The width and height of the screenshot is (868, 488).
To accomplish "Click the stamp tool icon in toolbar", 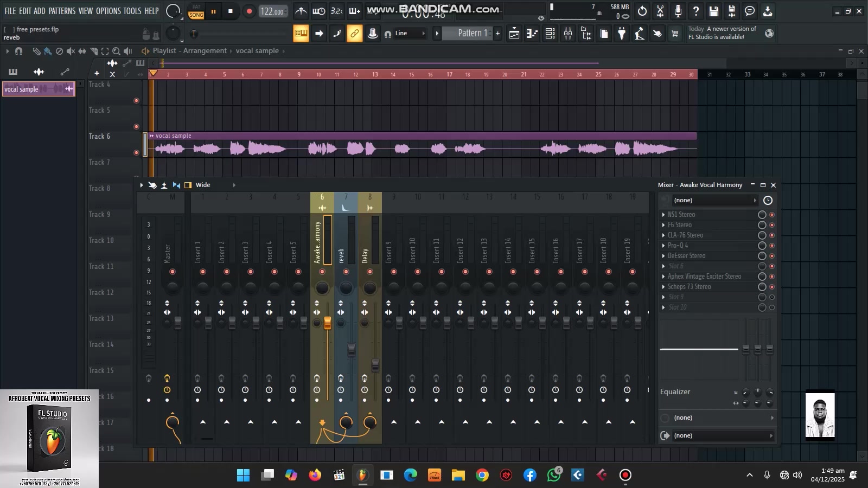I will [372, 34].
